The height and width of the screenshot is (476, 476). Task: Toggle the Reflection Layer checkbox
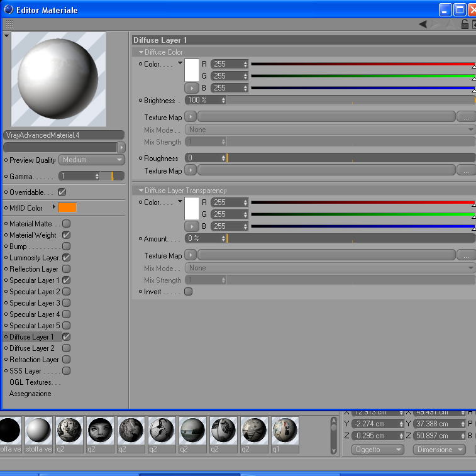point(66,269)
